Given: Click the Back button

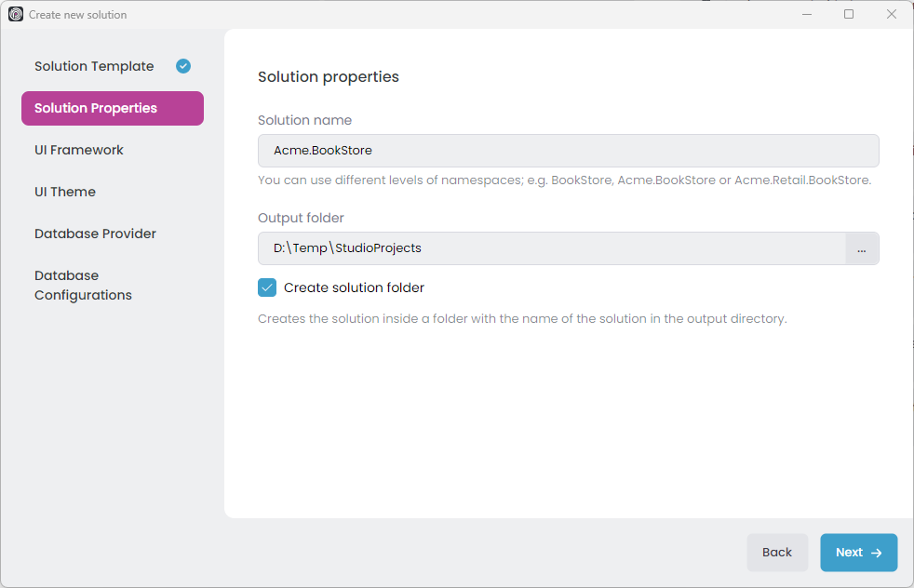Looking at the screenshot, I should [777, 553].
